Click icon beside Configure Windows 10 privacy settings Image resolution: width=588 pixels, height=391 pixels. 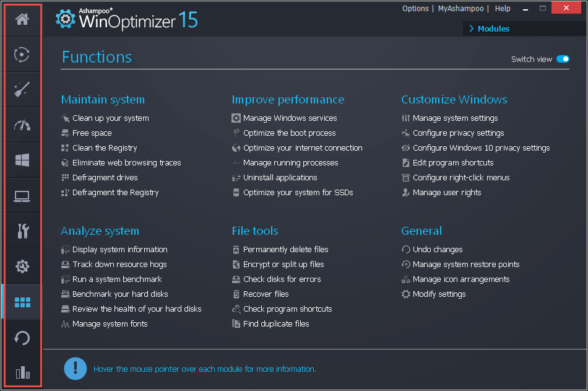406,148
